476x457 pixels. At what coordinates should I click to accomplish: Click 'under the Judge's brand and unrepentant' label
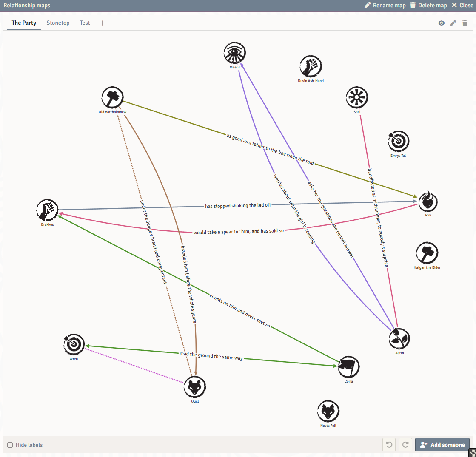point(153,242)
